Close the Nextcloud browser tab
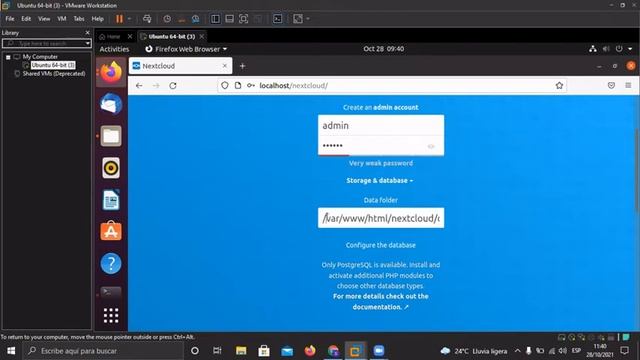 point(224,66)
